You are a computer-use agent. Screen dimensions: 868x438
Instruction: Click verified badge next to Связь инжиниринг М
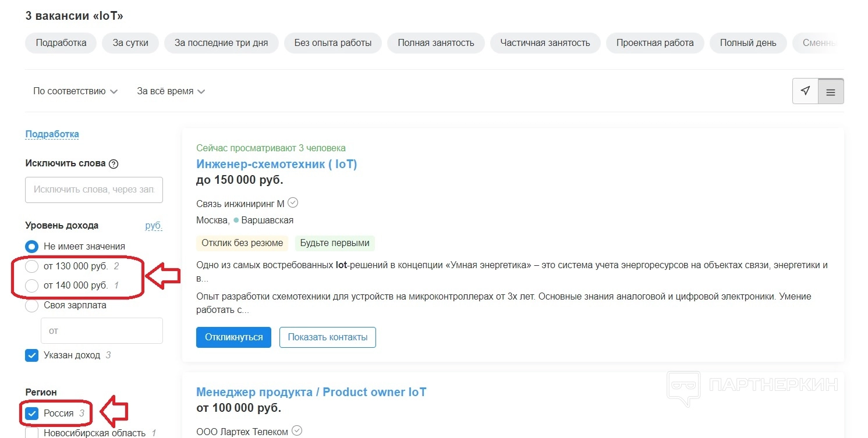(293, 203)
